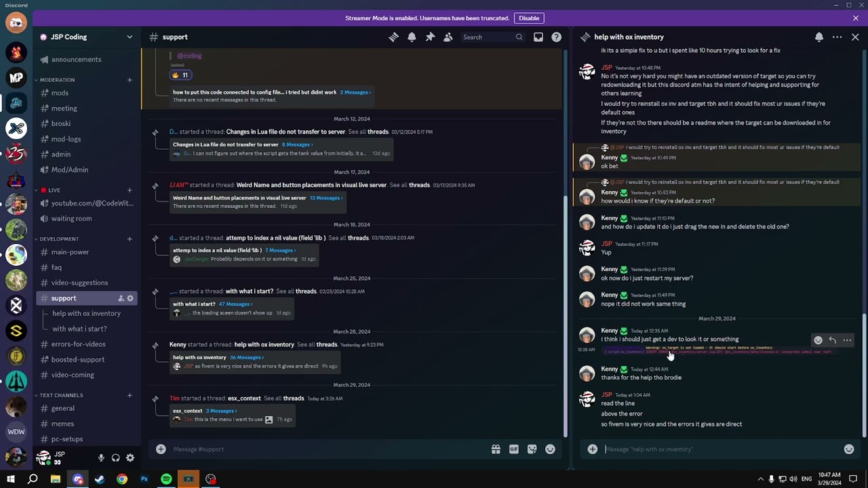This screenshot has width=868, height=488.
Task: Add reaction to Kenny's hovered message
Action: pyautogui.click(x=818, y=340)
